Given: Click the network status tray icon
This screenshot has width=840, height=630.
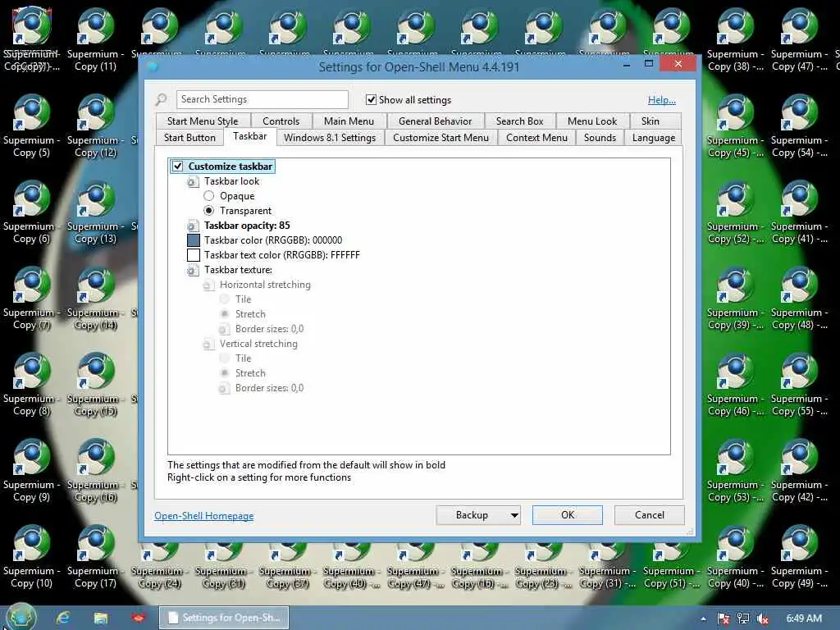Looking at the screenshot, I should [x=743, y=619].
